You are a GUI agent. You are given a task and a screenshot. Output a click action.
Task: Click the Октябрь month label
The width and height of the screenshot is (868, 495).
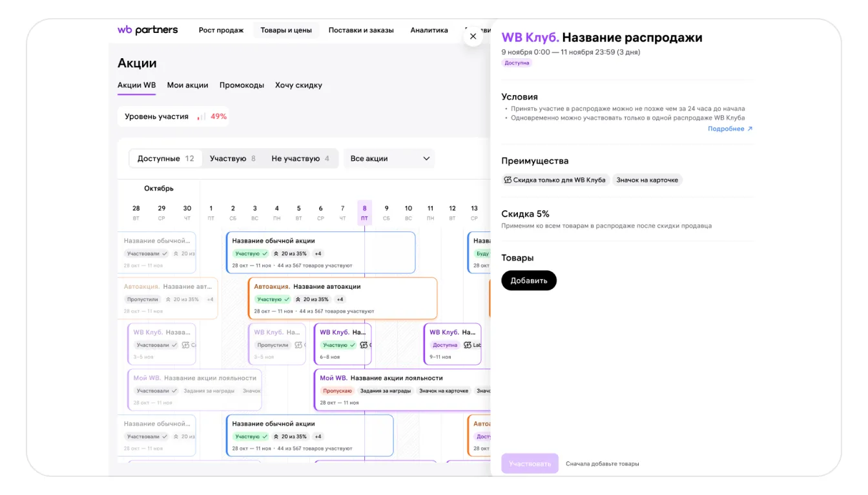(x=159, y=189)
